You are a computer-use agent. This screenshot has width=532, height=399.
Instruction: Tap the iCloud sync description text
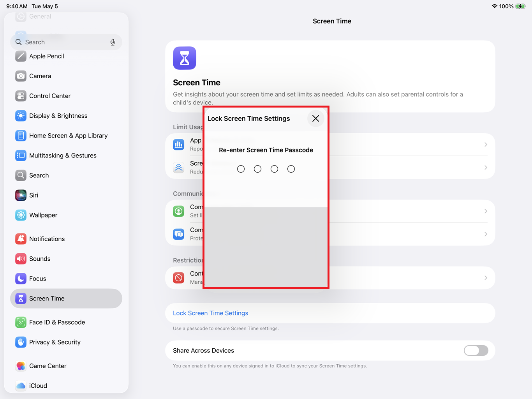pyautogui.click(x=270, y=366)
